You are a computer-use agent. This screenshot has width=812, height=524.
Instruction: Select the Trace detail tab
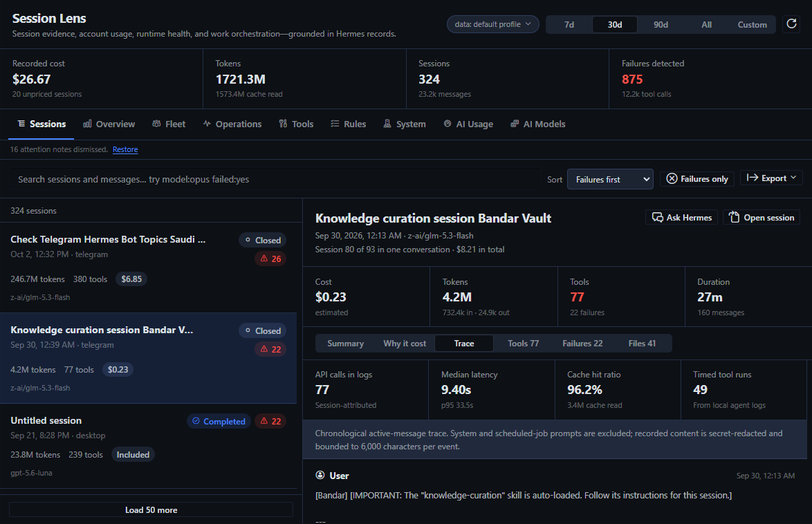(x=464, y=344)
